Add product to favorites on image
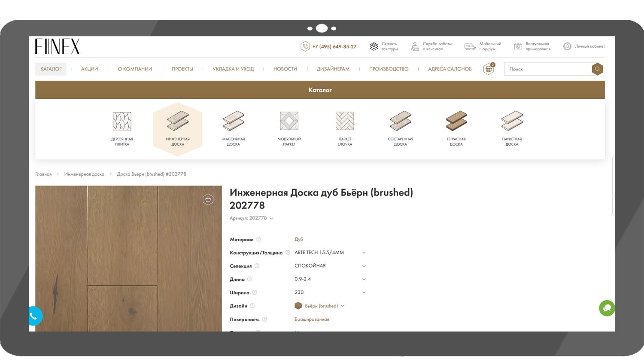The height and width of the screenshot is (362, 644). [x=208, y=199]
